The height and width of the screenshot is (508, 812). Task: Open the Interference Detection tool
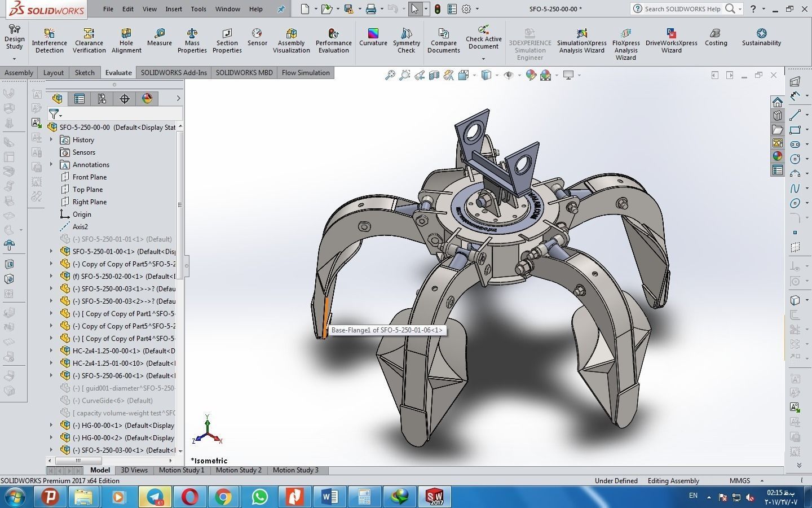point(49,41)
